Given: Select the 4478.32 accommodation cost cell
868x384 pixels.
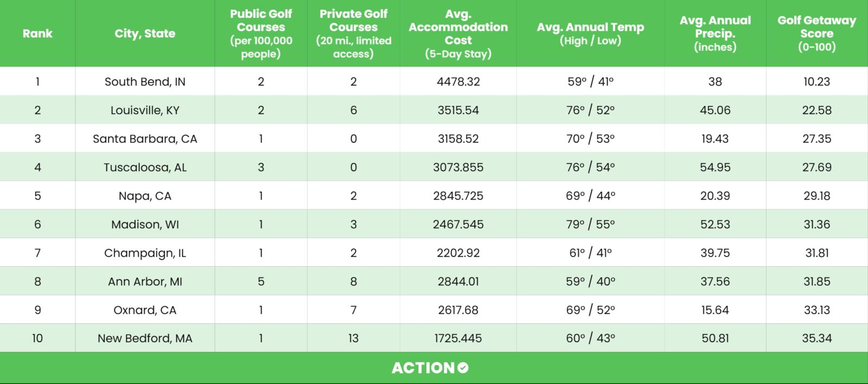Looking at the screenshot, I should point(458,81).
